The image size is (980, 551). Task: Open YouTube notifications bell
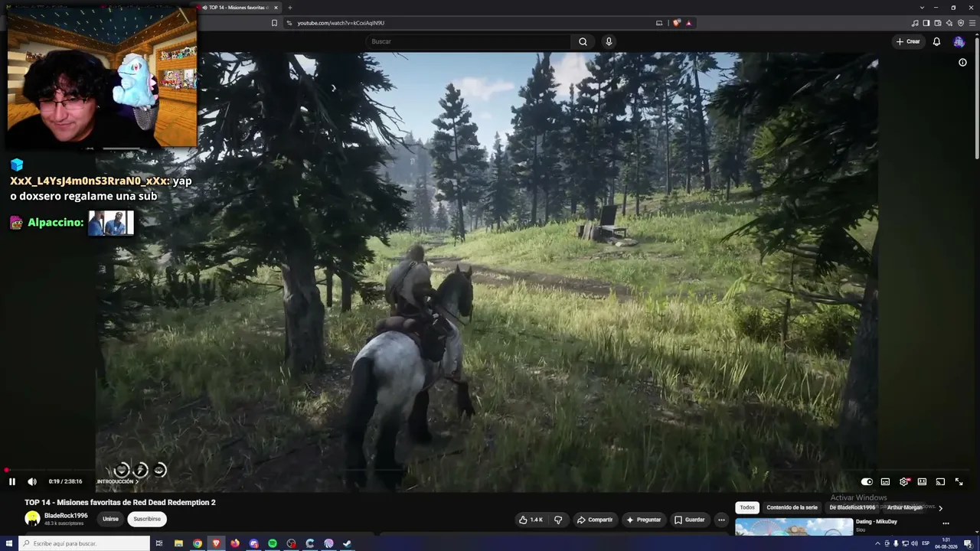[936, 41]
